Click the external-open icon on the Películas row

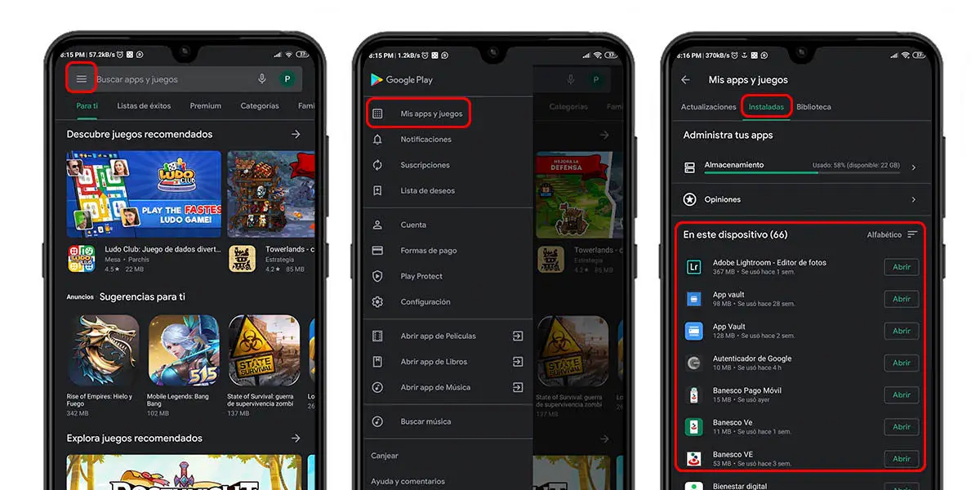(518, 336)
